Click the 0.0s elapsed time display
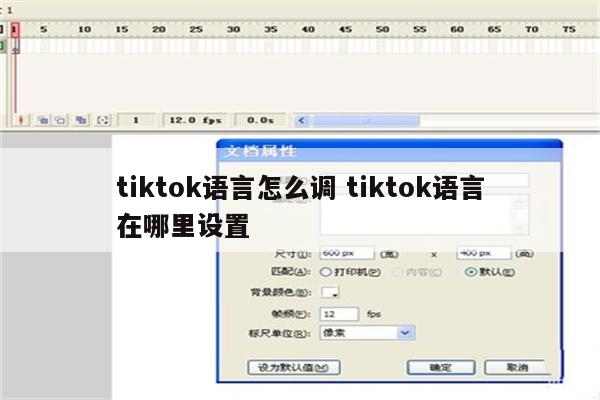The image size is (600, 400). point(260,120)
